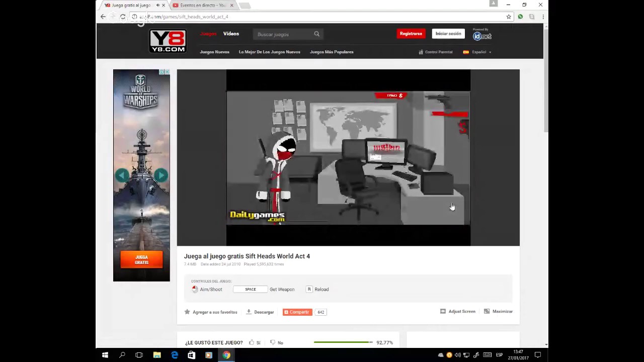
Task: Open File Explorer from taskbar
Action: [x=157, y=355]
